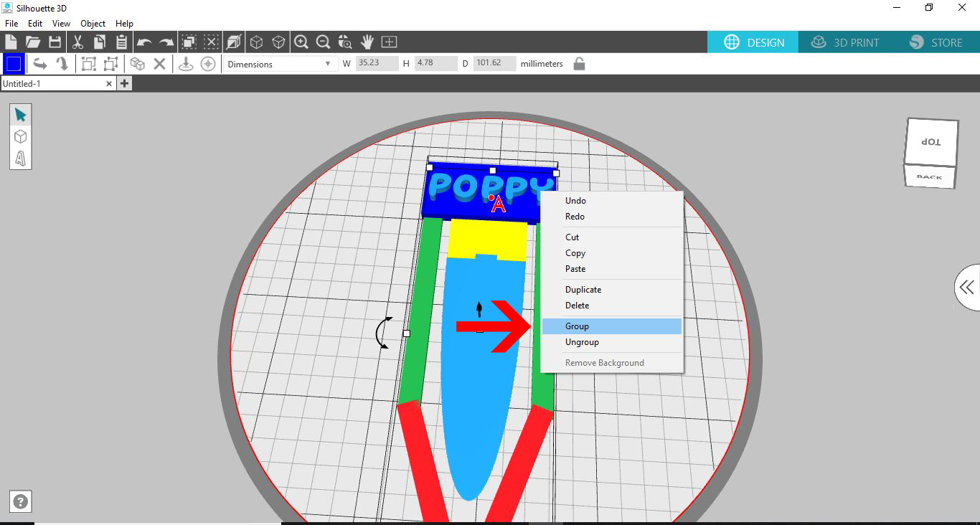Click the Group objects toolbar icon

point(88,64)
